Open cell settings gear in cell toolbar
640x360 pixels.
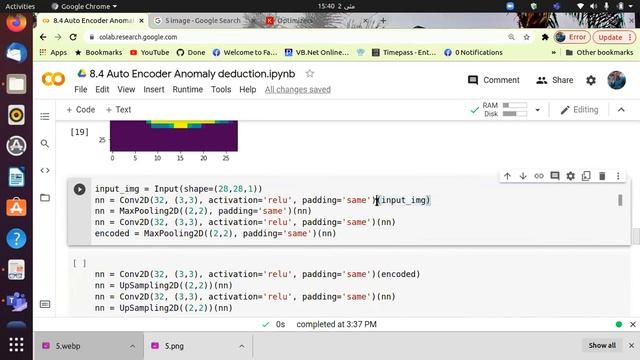(570, 176)
